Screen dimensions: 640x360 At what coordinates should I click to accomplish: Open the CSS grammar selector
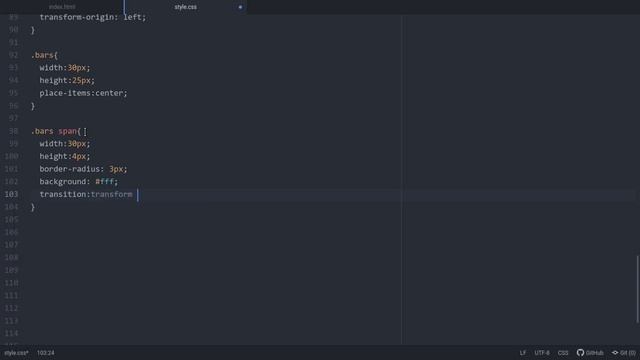tap(562, 353)
